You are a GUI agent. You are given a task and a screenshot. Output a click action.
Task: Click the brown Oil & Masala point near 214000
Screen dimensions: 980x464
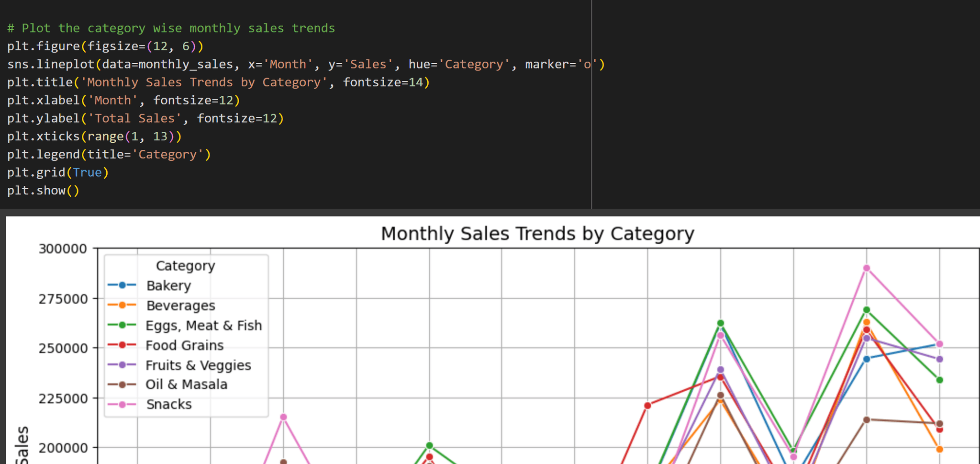pos(867,420)
